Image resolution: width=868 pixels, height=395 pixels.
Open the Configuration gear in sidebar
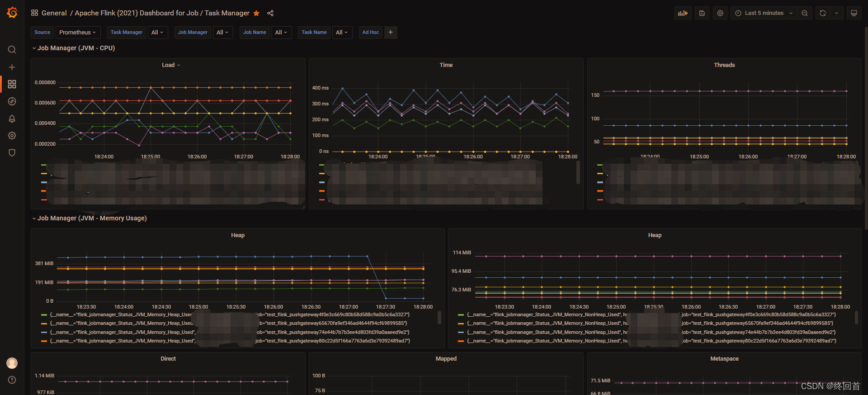point(12,136)
